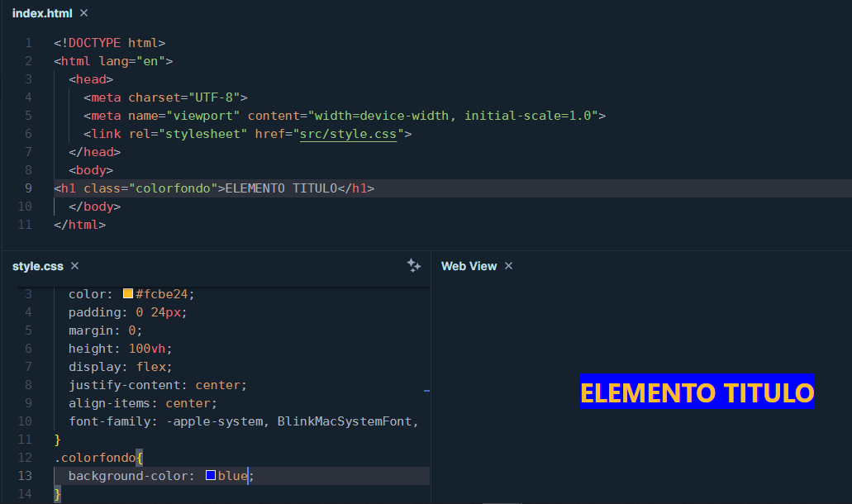The width and height of the screenshot is (852, 504).
Task: Select the style.css tab
Action: [x=37, y=266]
